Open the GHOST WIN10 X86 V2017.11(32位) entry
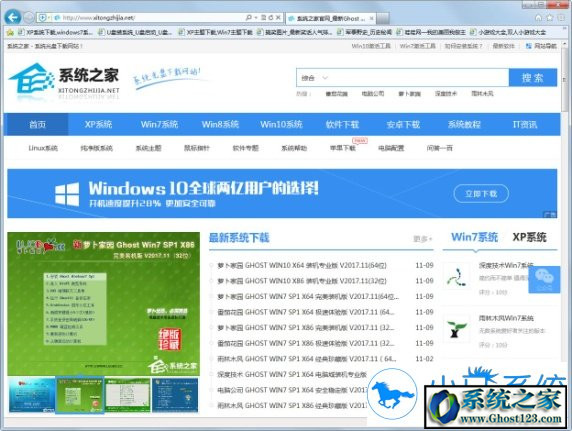 point(302,281)
